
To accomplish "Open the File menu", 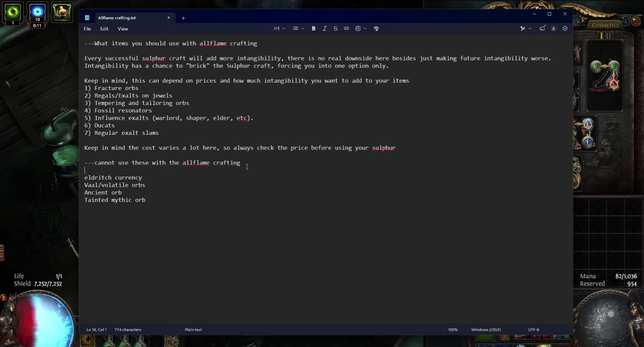I will pyautogui.click(x=87, y=29).
